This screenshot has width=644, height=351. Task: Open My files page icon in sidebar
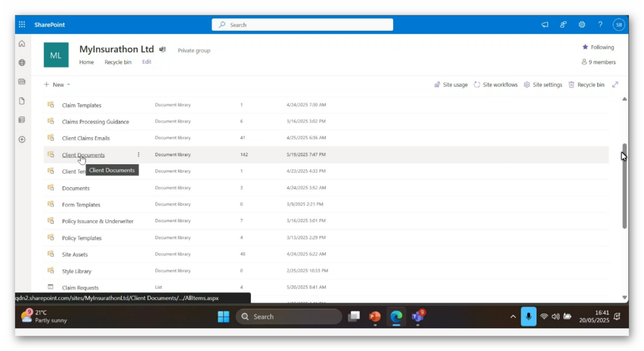[x=22, y=101]
